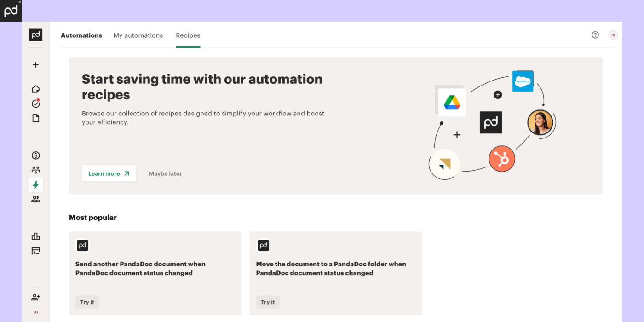
Task: Open the Home icon in sidebar
Action: pyautogui.click(x=35, y=89)
